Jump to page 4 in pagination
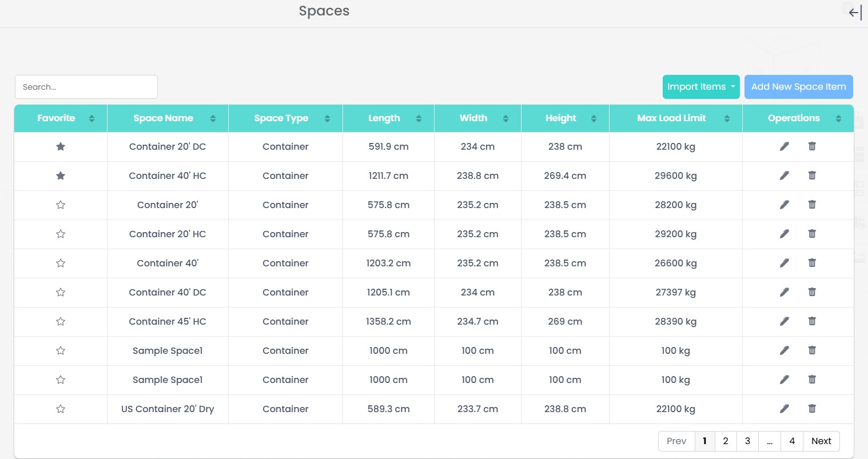Image resolution: width=868 pixels, height=459 pixels. pos(792,441)
